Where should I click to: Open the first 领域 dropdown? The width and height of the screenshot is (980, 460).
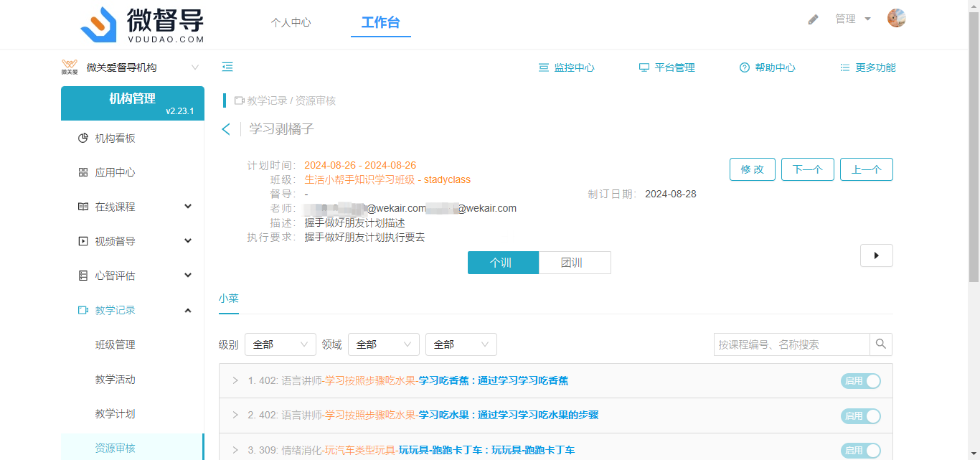pyautogui.click(x=384, y=344)
